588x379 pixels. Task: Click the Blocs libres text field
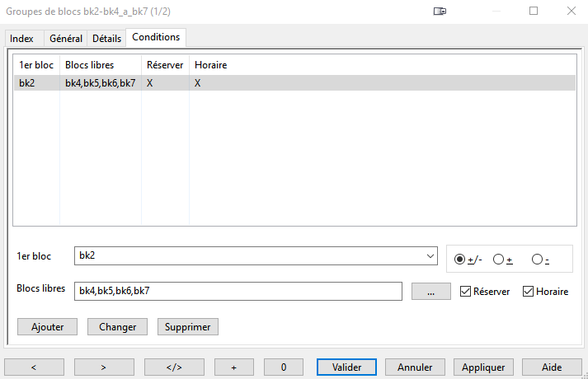(x=238, y=291)
